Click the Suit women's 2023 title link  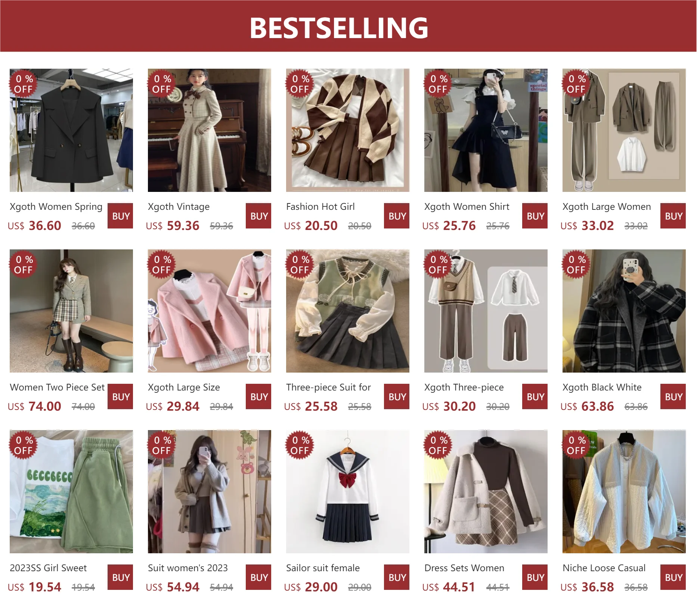tap(188, 568)
